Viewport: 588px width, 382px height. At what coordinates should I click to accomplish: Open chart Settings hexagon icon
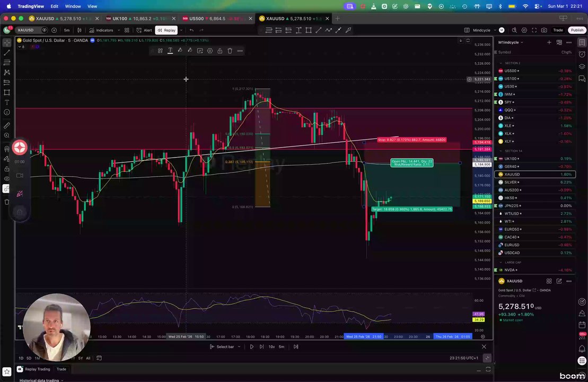(x=524, y=30)
